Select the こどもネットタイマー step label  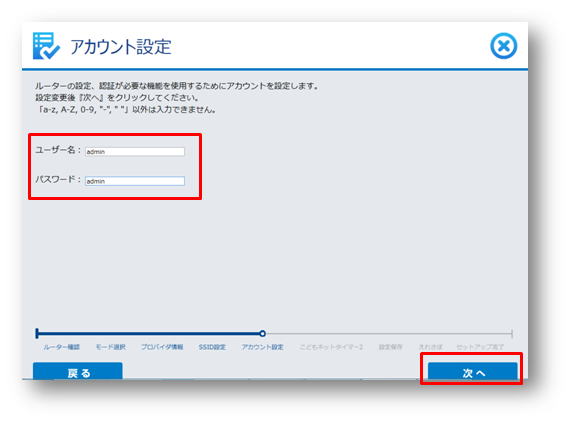331,347
